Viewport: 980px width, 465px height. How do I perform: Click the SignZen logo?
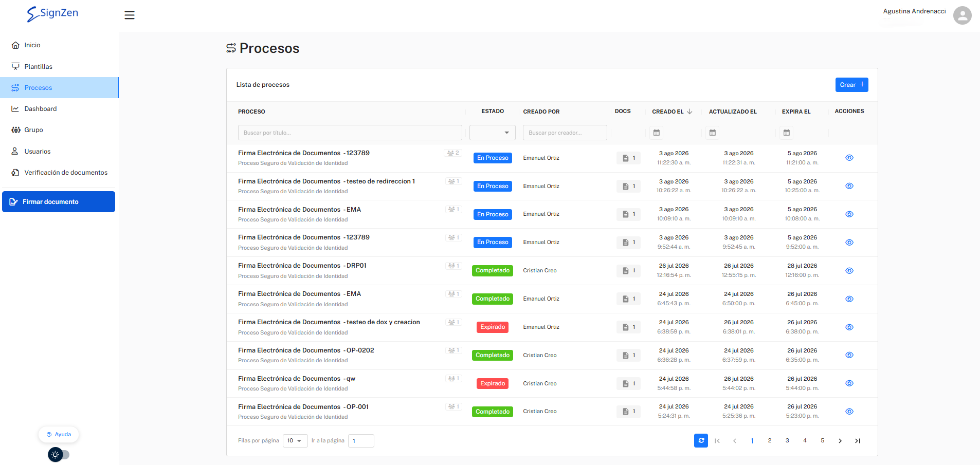(x=52, y=14)
